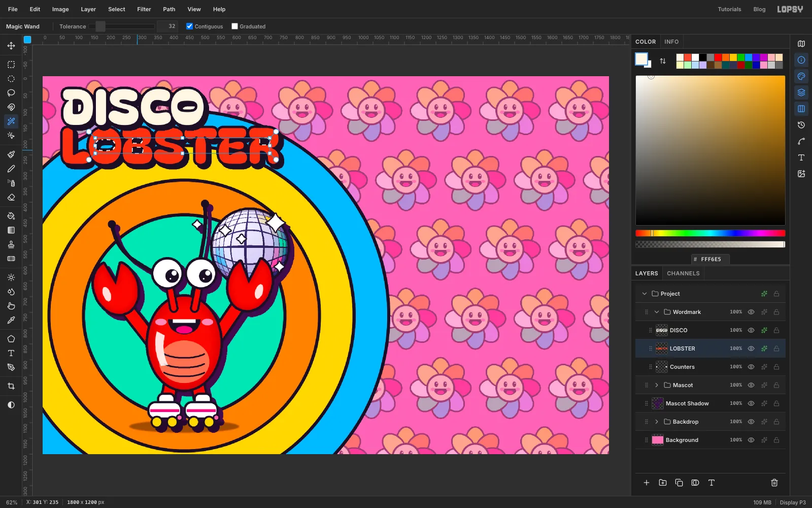Adjust the Tolerance slider

tap(122, 26)
